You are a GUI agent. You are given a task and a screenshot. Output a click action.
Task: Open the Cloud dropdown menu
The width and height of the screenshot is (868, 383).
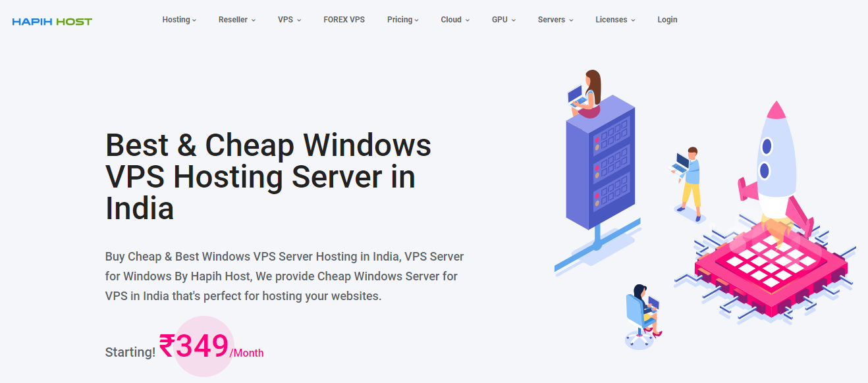point(455,20)
